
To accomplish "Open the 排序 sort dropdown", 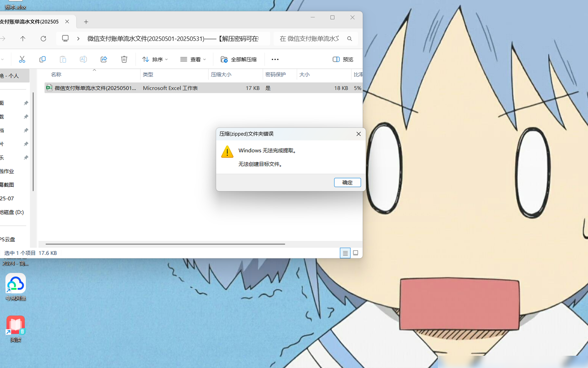I will [155, 60].
